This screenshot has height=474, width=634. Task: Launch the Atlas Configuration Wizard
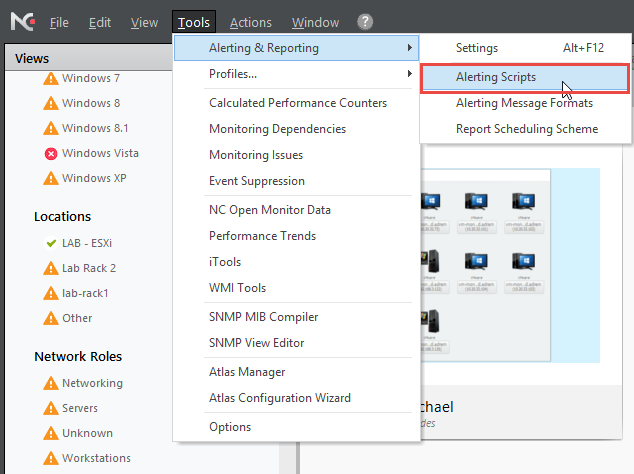[279, 398]
